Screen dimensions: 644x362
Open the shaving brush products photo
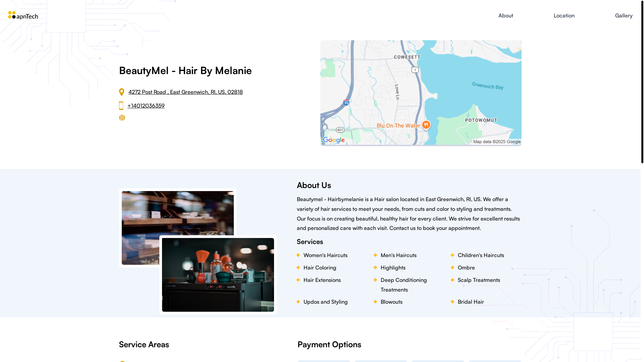click(x=218, y=275)
